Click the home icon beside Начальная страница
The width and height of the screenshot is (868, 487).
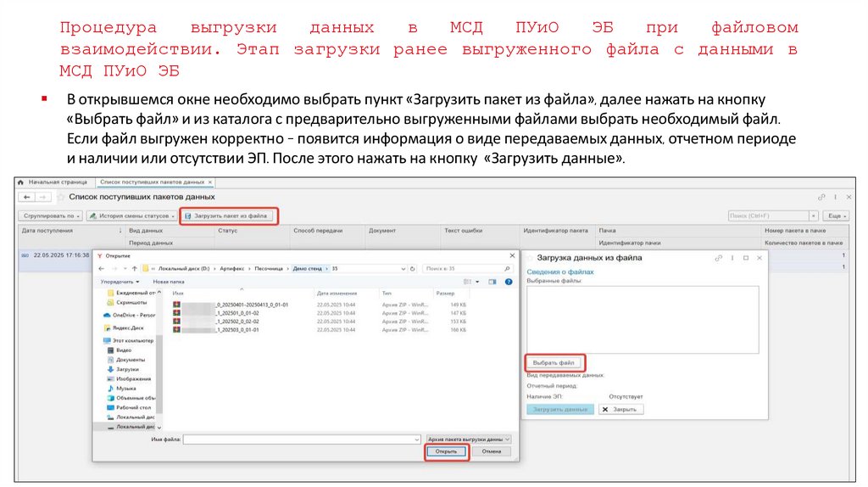tap(20, 182)
